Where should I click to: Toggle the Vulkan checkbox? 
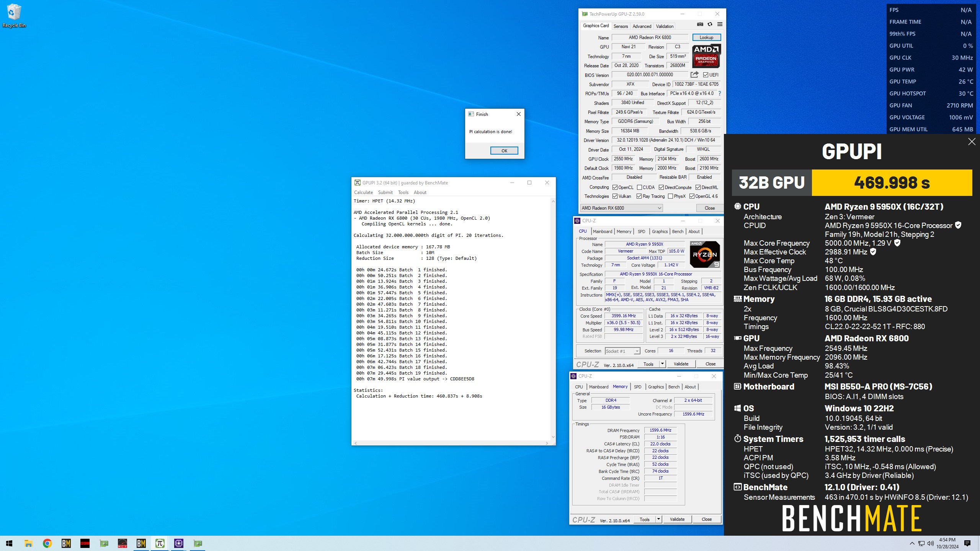coord(615,196)
